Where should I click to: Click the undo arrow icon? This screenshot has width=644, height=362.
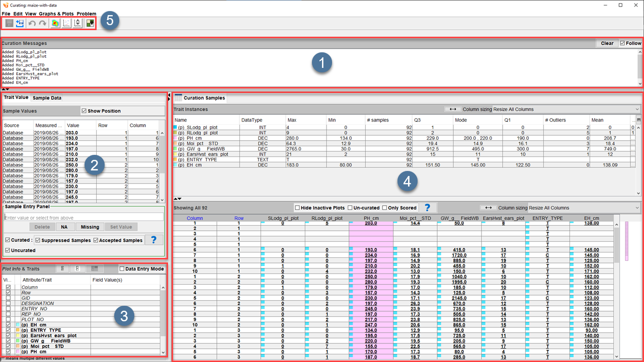pyautogui.click(x=32, y=23)
